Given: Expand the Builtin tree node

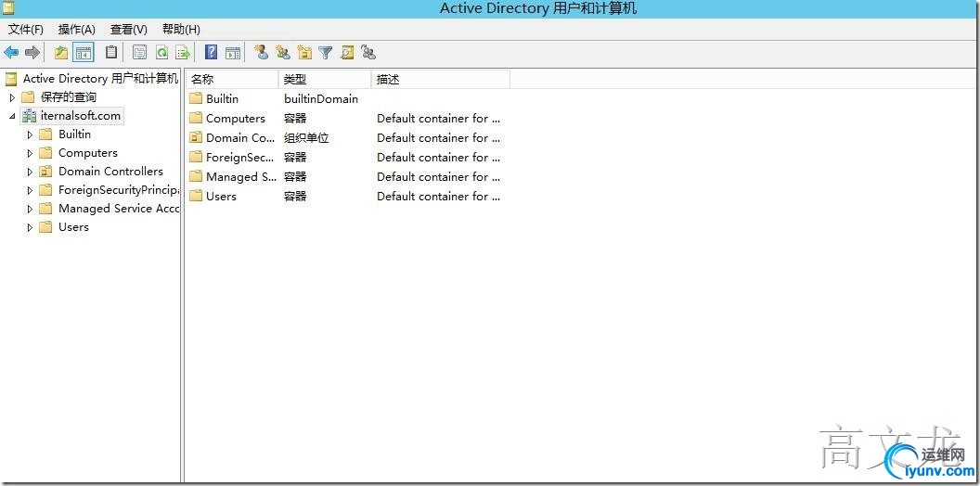Looking at the screenshot, I should [30, 134].
